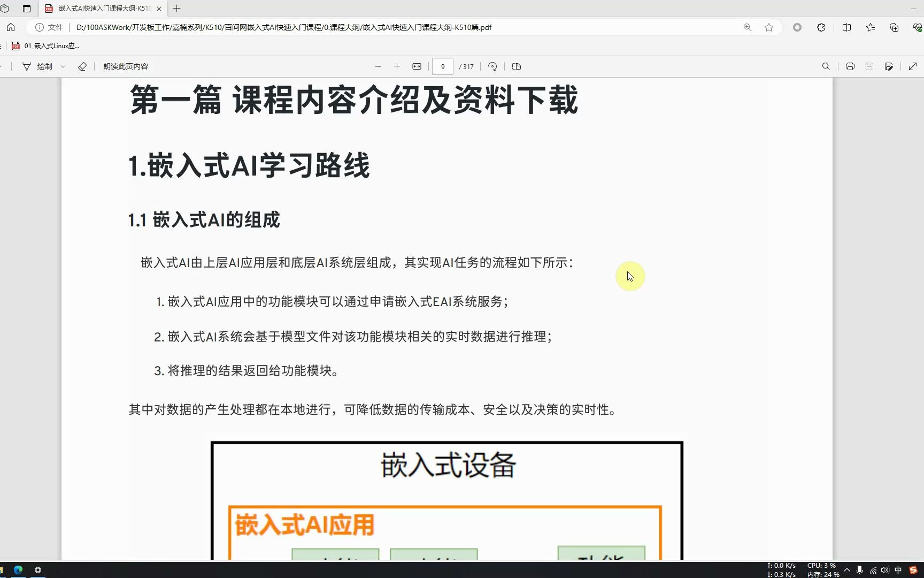
Task: Show hidden system tray icons
Action: point(847,570)
